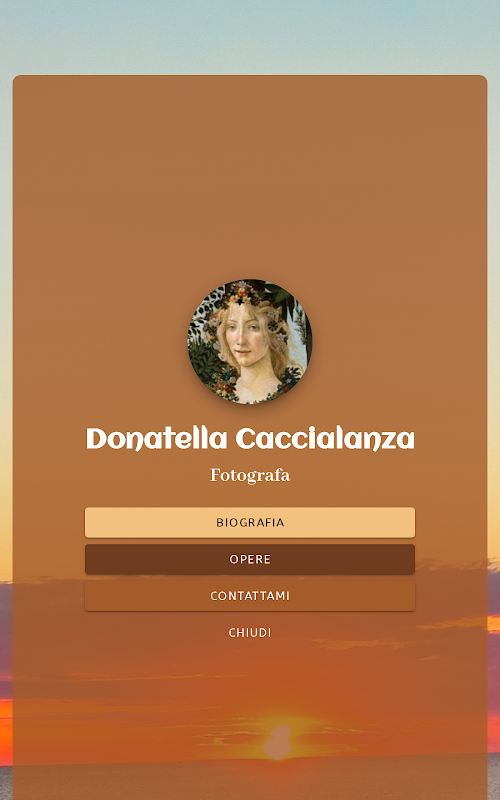The width and height of the screenshot is (500, 800).
Task: Click the orange-brown CONTATTAMI bar
Action: 250,596
